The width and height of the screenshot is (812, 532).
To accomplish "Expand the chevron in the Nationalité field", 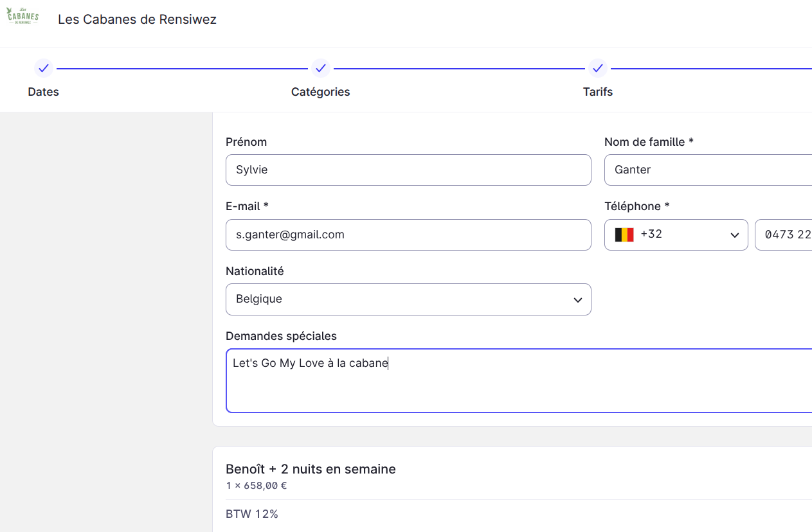I will tap(577, 300).
